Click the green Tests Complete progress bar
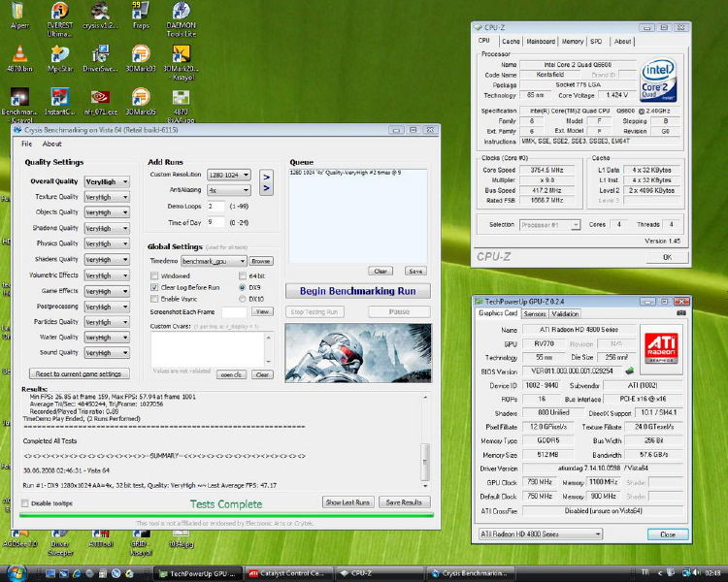The image size is (728, 582). 226,515
